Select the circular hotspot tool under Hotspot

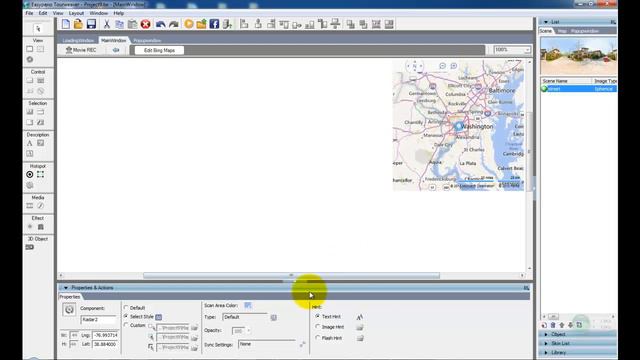tap(30, 175)
